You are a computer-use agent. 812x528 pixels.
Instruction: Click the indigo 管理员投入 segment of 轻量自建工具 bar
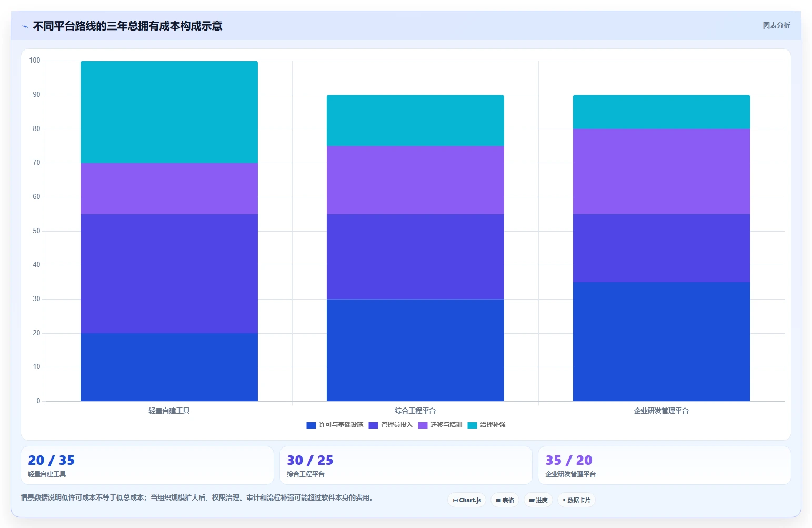point(169,274)
